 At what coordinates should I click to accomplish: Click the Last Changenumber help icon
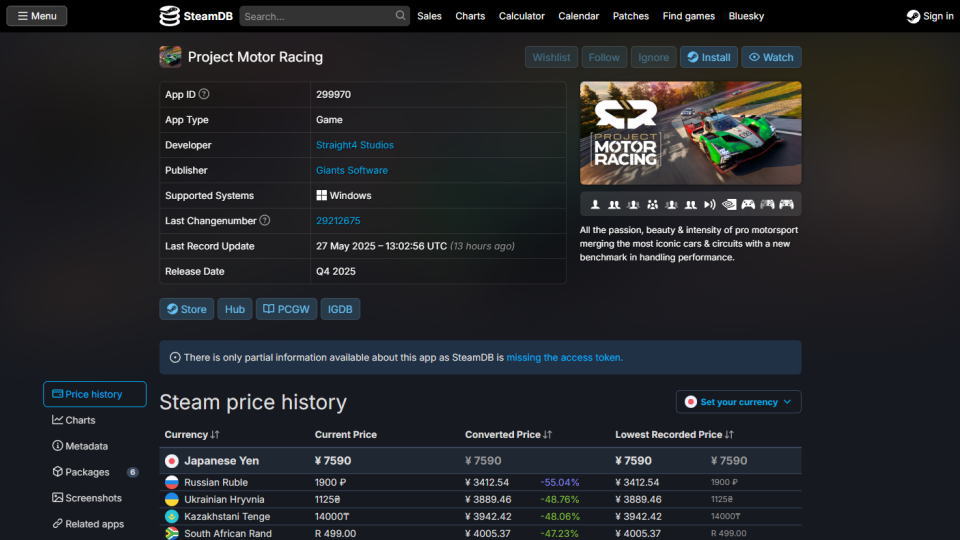click(264, 220)
